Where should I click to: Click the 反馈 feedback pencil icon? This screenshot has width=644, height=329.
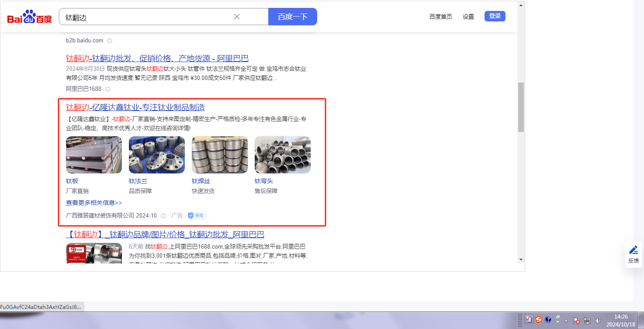[x=634, y=250]
